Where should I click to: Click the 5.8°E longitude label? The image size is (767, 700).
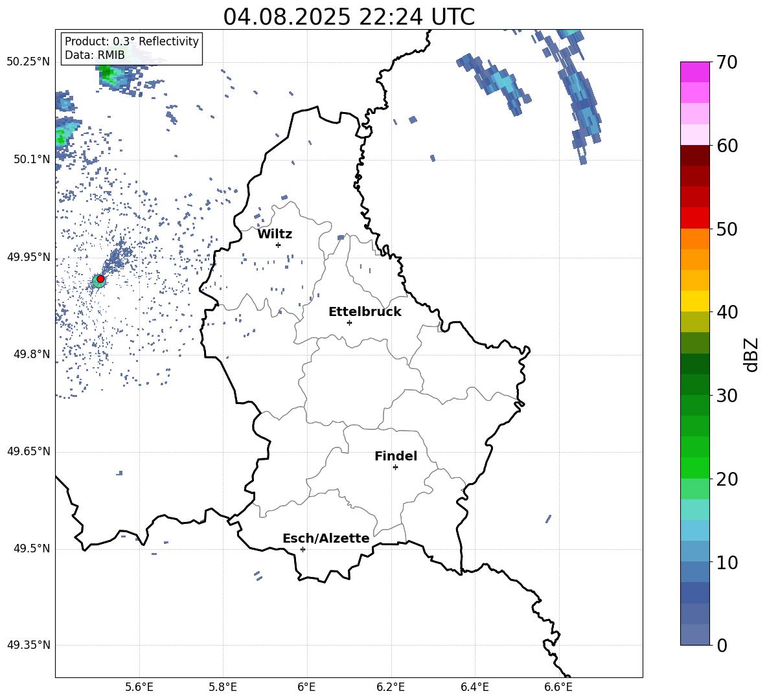(x=223, y=687)
